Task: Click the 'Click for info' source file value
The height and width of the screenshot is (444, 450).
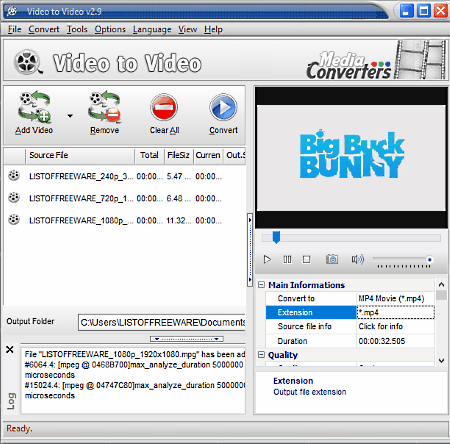Action: [x=396, y=326]
